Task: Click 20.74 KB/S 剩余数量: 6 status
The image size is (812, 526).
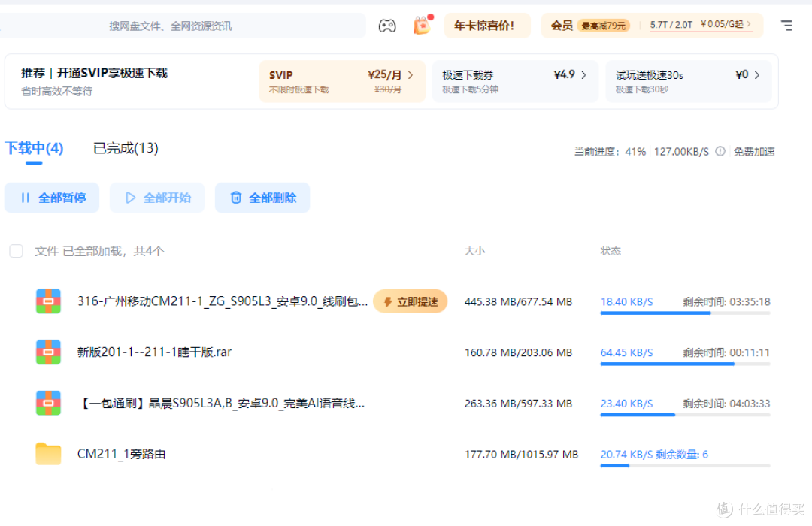Action: (x=654, y=454)
